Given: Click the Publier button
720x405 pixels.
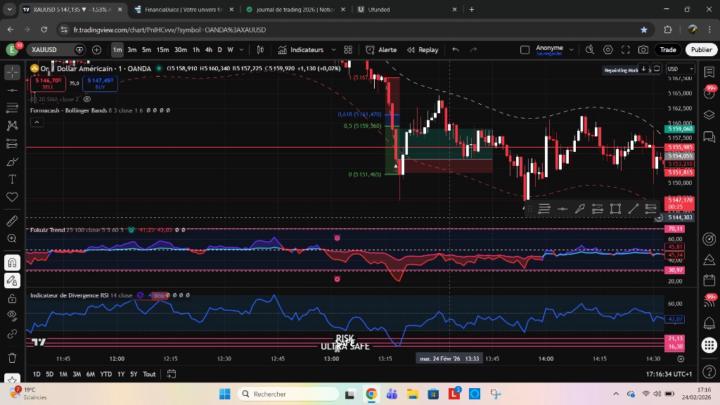Looking at the screenshot, I should [700, 49].
